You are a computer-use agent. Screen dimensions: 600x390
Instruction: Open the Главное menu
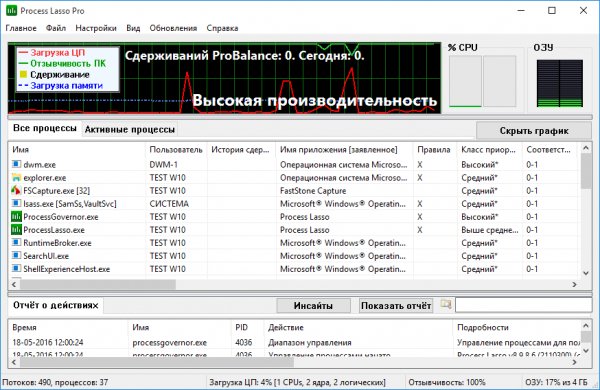coord(21,28)
